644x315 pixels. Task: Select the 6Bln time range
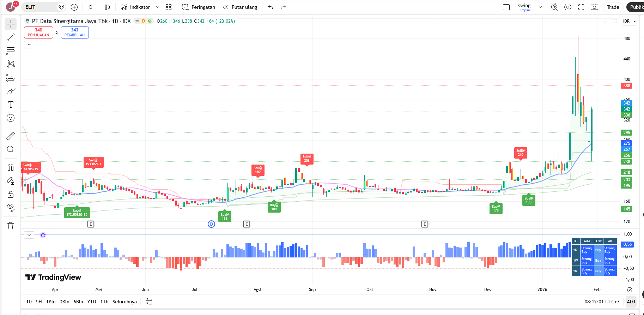click(78, 302)
